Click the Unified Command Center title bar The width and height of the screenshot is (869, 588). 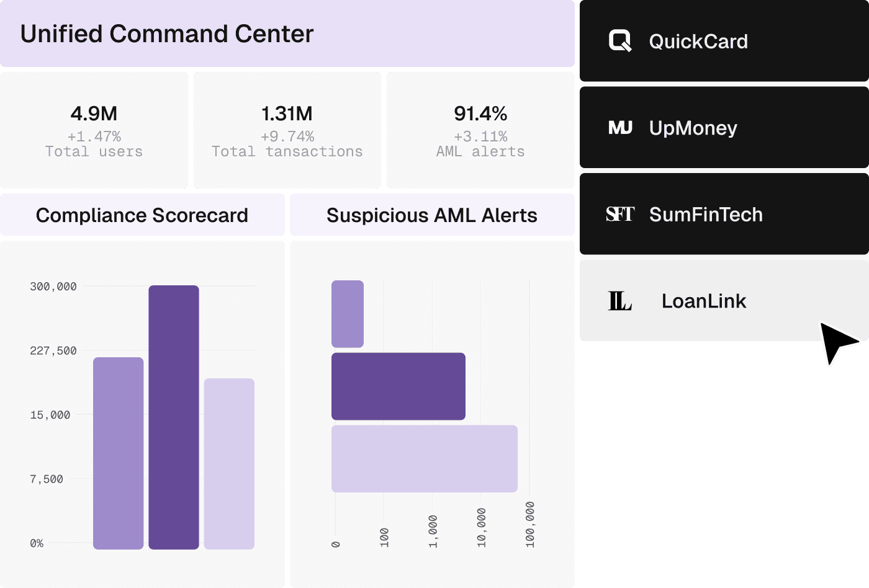click(287, 33)
